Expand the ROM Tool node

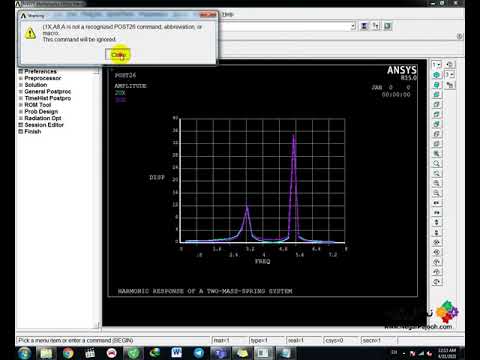point(21,105)
